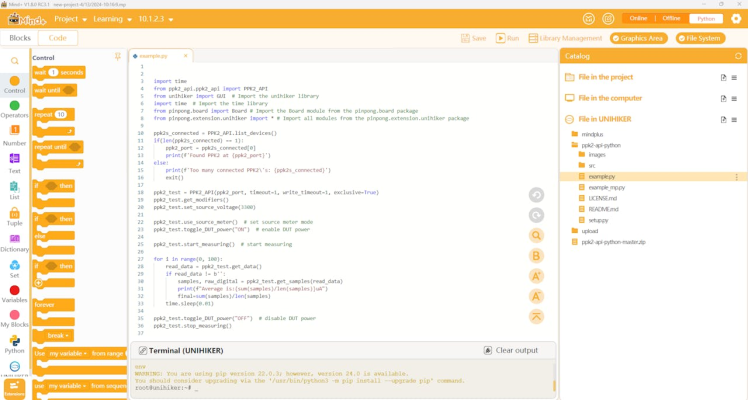
Task: Click the undo arrow in the editor tools
Action: 537,195
